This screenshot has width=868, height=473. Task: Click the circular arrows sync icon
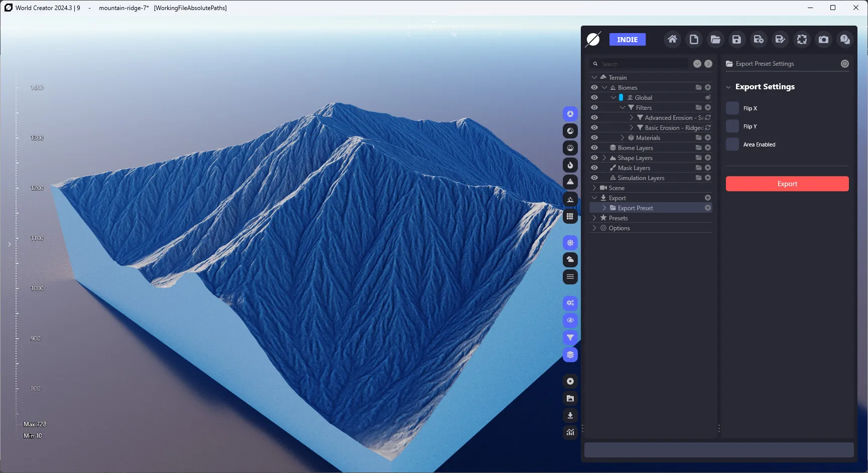tap(802, 39)
